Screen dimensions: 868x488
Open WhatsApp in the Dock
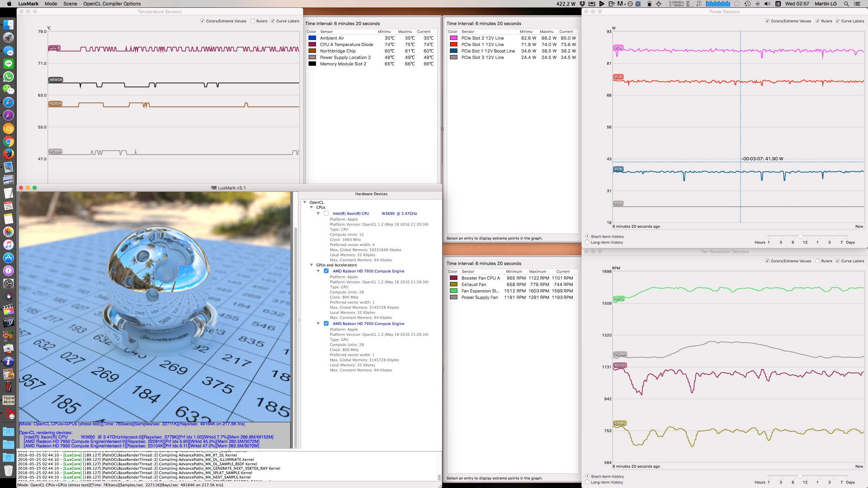8,77
